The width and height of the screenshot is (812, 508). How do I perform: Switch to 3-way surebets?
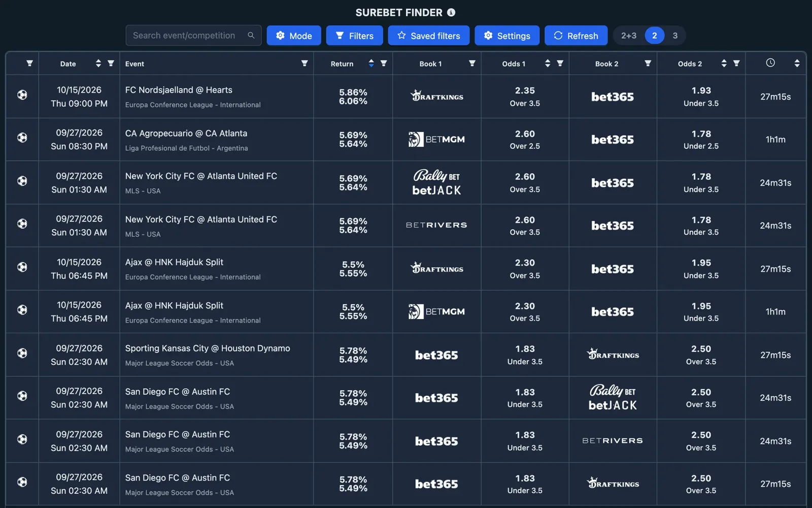[675, 36]
